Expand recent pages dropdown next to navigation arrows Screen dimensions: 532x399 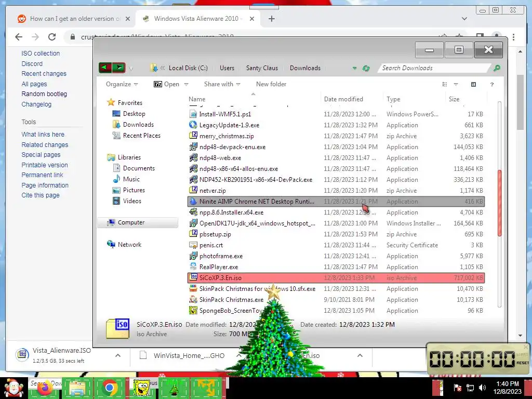pos(131,69)
